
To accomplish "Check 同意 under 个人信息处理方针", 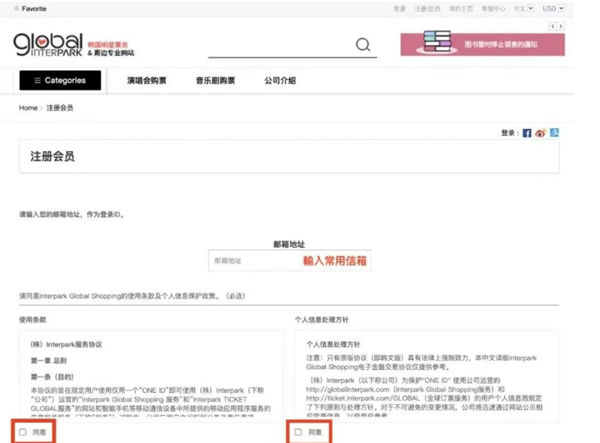I will pos(298,432).
